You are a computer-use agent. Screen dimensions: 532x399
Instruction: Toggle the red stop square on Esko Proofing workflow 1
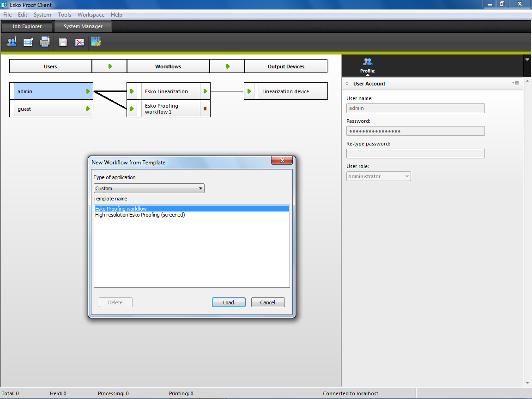pyautogui.click(x=205, y=109)
